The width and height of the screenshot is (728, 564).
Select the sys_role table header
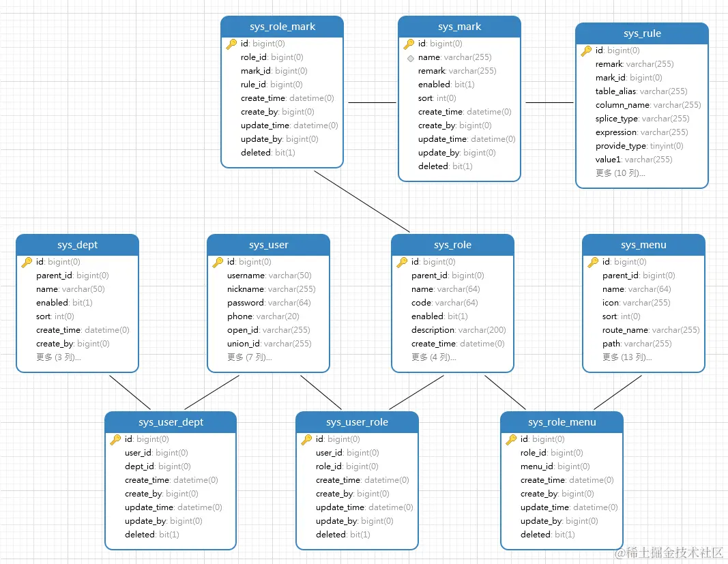tap(452, 245)
